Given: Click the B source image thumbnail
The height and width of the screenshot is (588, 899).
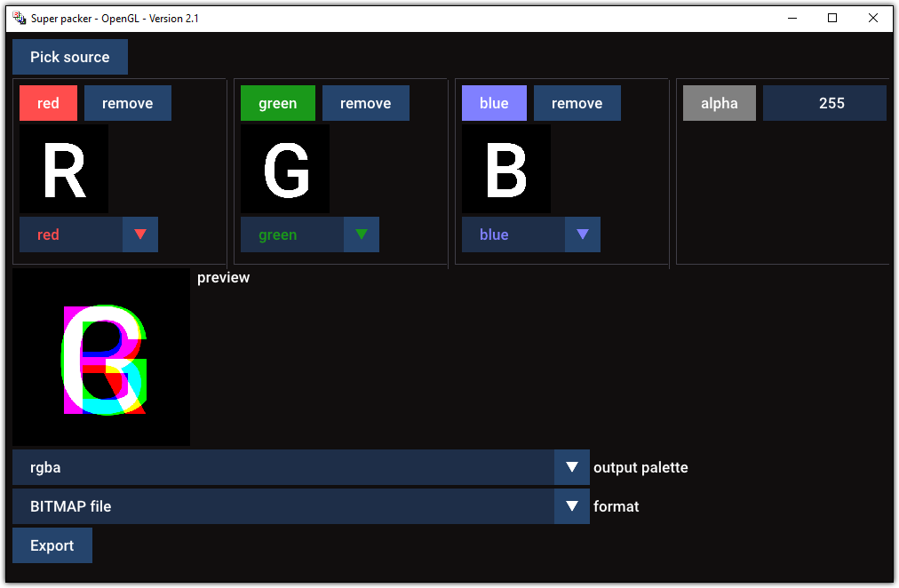Looking at the screenshot, I should [506, 169].
